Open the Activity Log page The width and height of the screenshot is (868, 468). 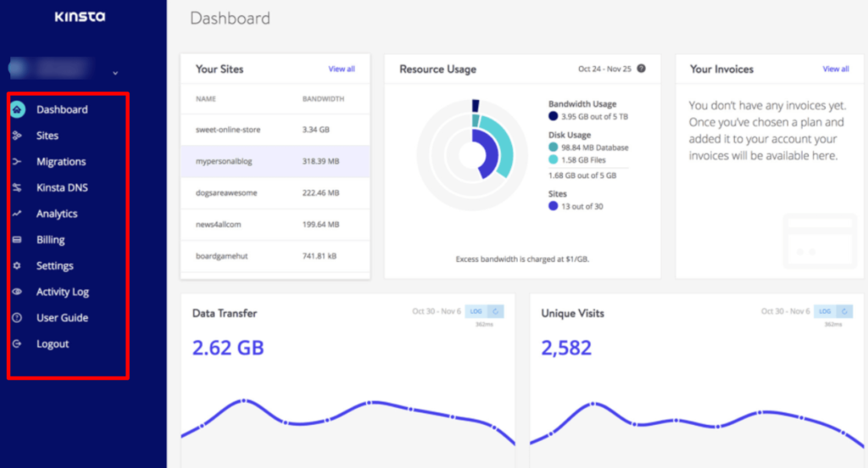click(x=63, y=292)
